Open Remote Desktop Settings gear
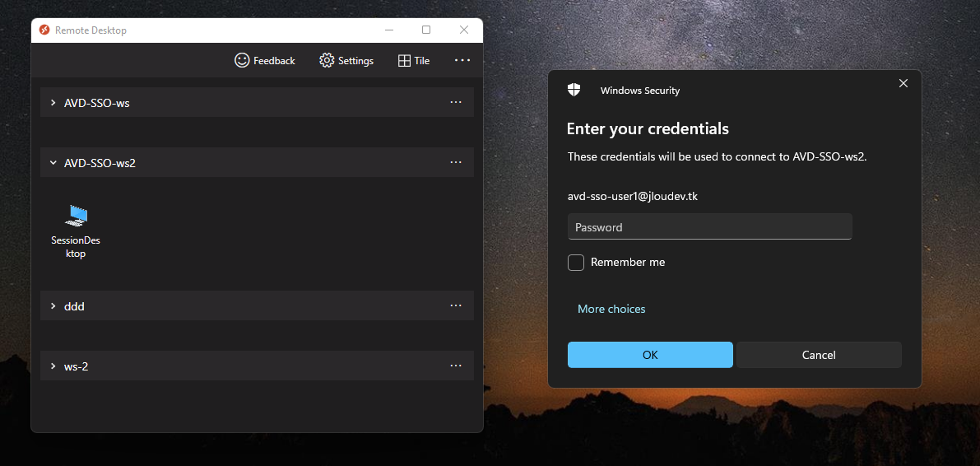 [346, 61]
